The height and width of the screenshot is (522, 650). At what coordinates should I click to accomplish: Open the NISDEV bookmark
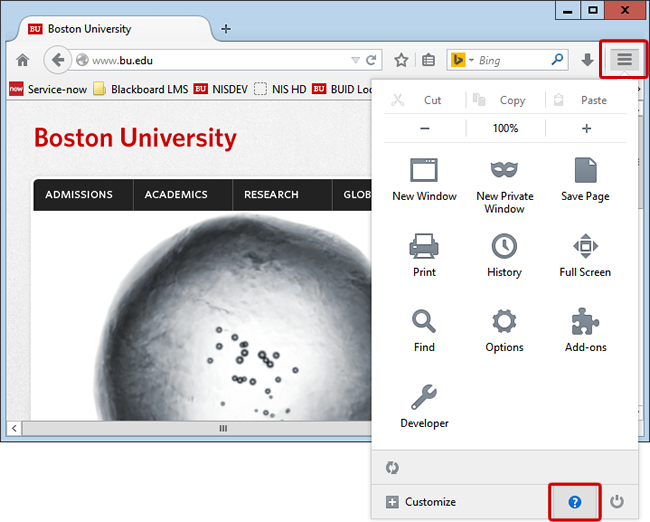pyautogui.click(x=221, y=89)
